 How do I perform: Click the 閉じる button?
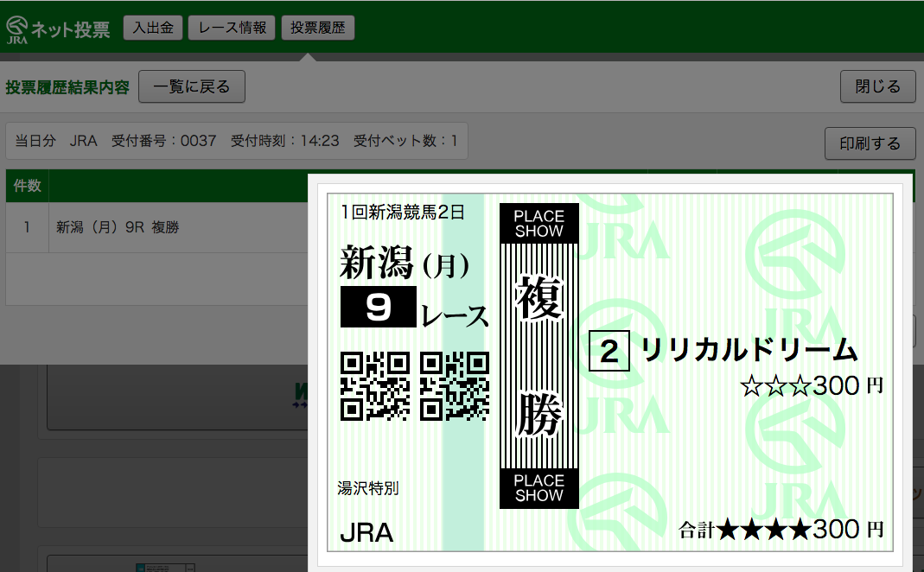point(878,86)
